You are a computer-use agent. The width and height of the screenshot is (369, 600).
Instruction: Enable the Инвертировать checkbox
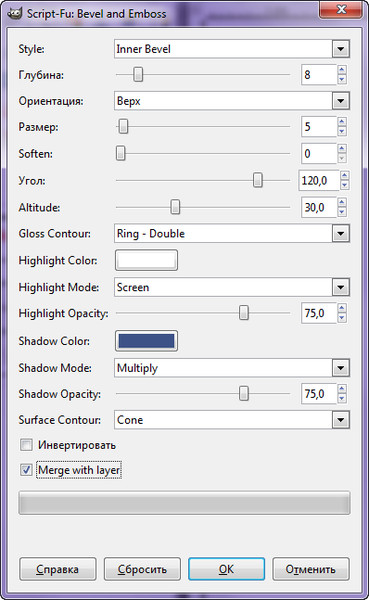click(26, 445)
